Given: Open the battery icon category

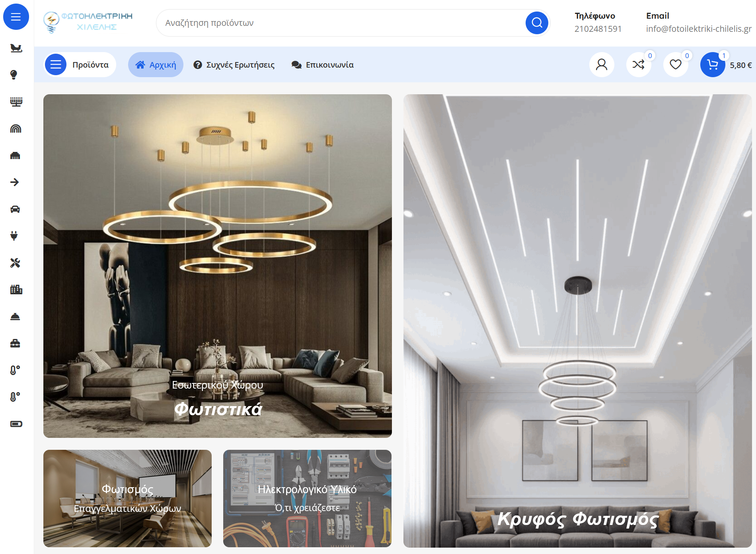Looking at the screenshot, I should [16, 424].
